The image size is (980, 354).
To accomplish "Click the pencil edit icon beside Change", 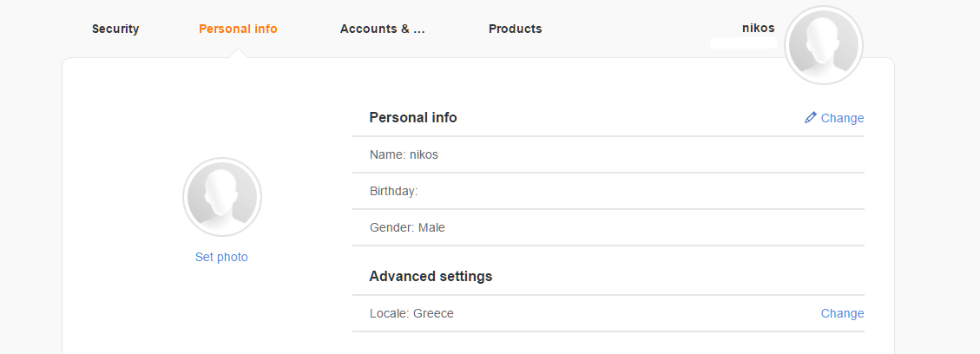I will [x=811, y=117].
